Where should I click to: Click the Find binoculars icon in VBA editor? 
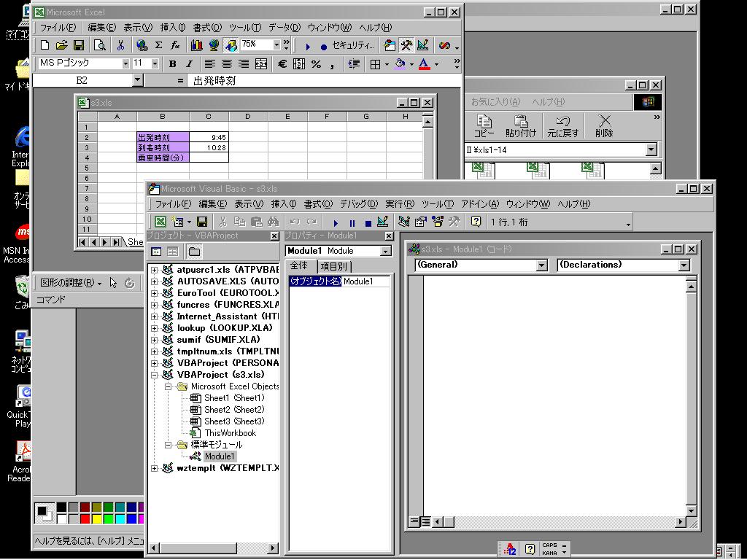pyautogui.click(x=273, y=222)
